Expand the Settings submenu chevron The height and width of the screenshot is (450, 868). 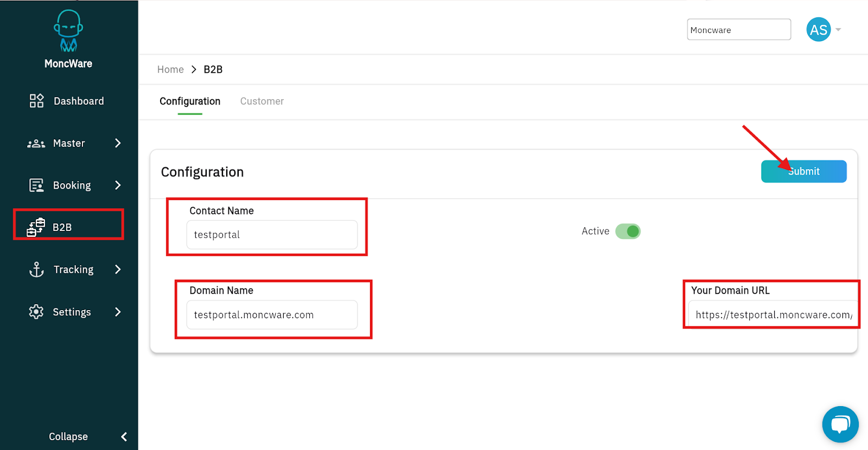118,312
